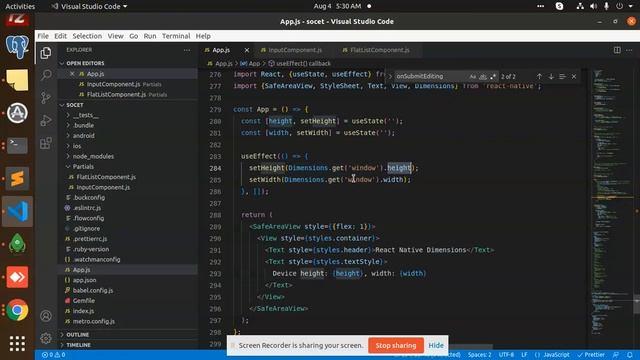
Task: Open Show Applications grid in dock
Action: pyautogui.click(x=17, y=343)
